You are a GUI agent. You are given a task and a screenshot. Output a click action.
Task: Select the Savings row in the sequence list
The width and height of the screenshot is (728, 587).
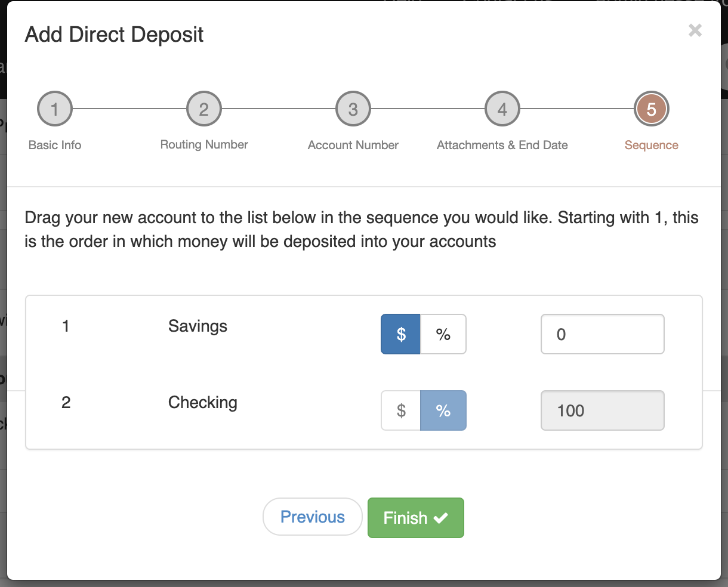[x=197, y=326]
